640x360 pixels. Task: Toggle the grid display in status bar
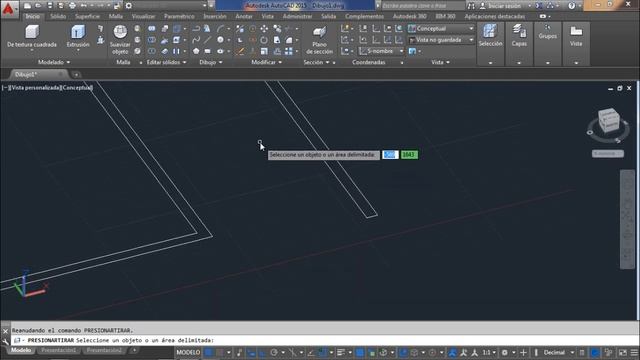coord(209,352)
